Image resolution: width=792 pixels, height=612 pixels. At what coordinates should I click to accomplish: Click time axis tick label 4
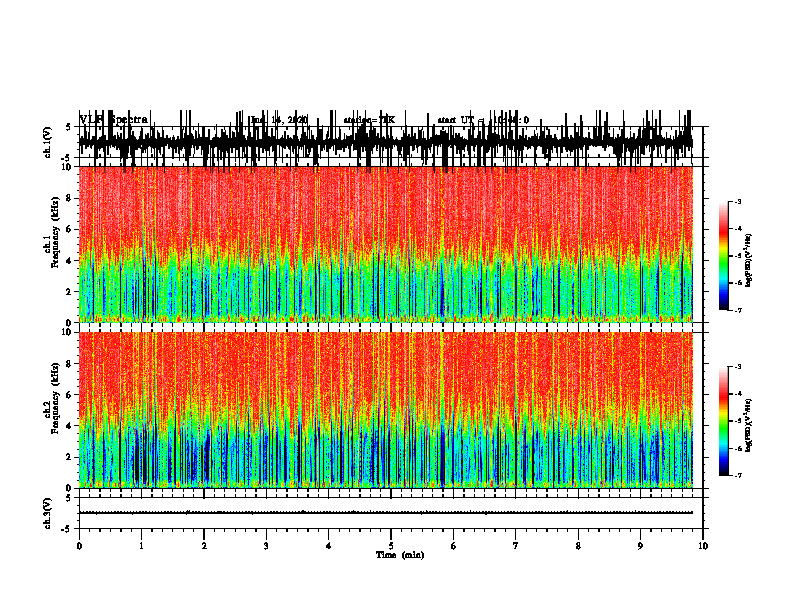(329, 546)
